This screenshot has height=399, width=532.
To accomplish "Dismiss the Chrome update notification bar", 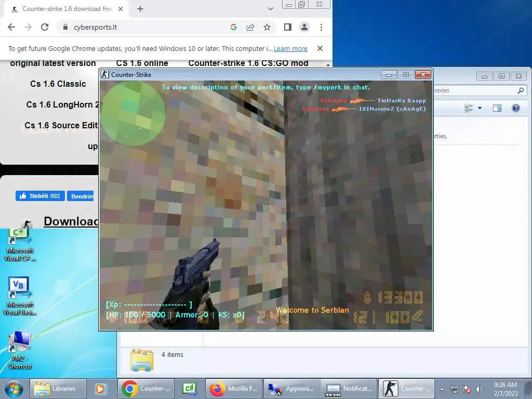I will [320, 48].
